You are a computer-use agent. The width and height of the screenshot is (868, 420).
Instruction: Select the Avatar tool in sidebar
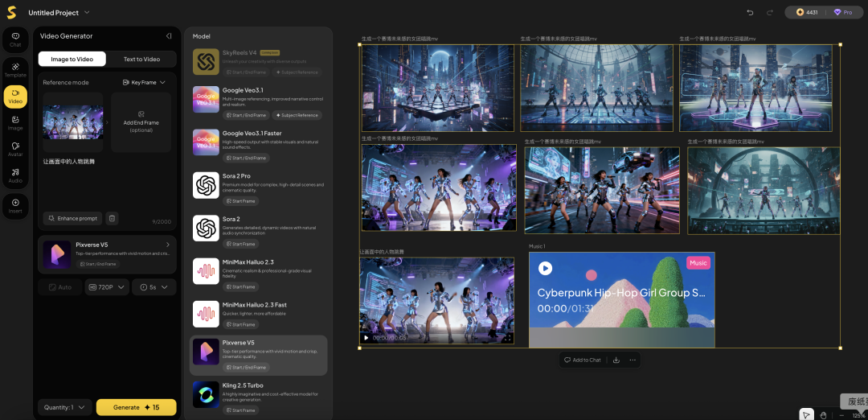click(15, 149)
